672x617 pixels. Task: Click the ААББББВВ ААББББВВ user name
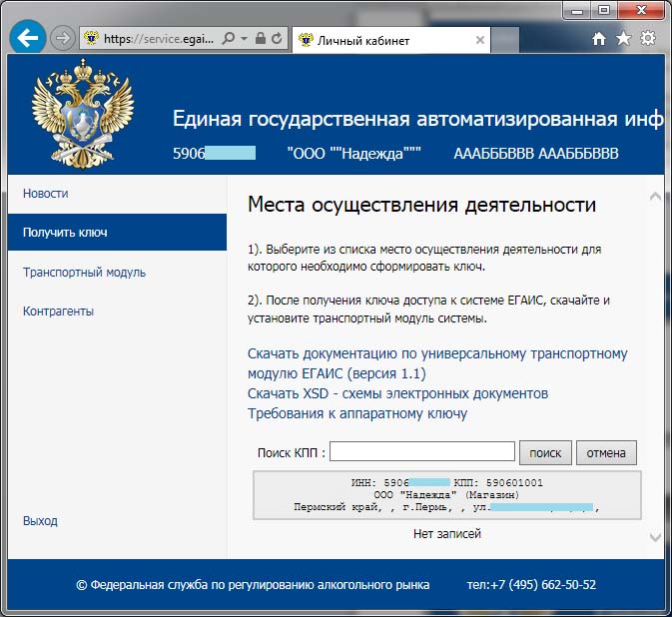click(536, 154)
